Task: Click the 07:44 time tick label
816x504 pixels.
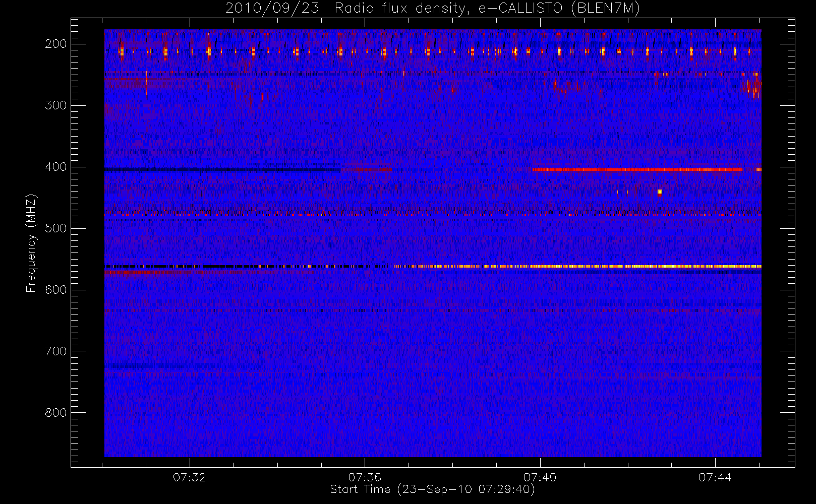Action: [715, 477]
